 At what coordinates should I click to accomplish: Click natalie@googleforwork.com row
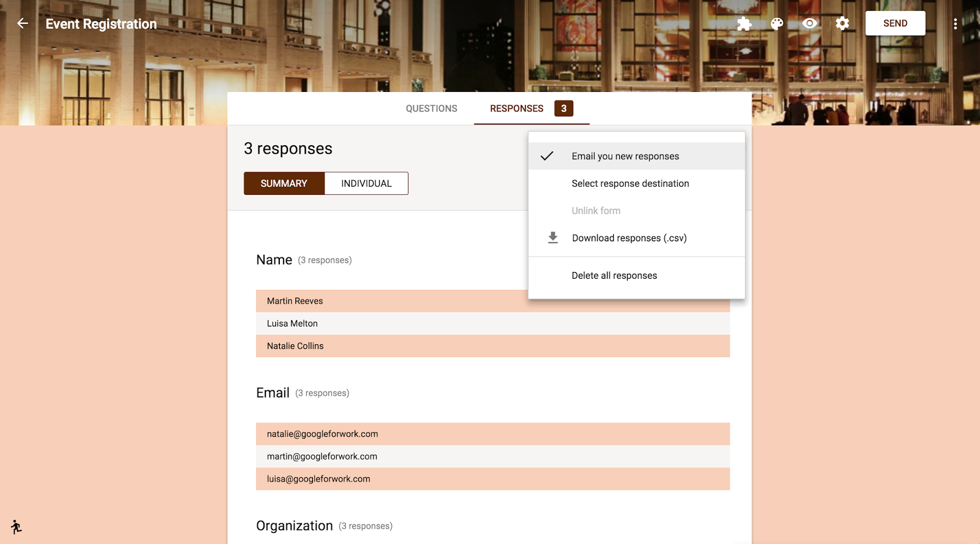(493, 434)
